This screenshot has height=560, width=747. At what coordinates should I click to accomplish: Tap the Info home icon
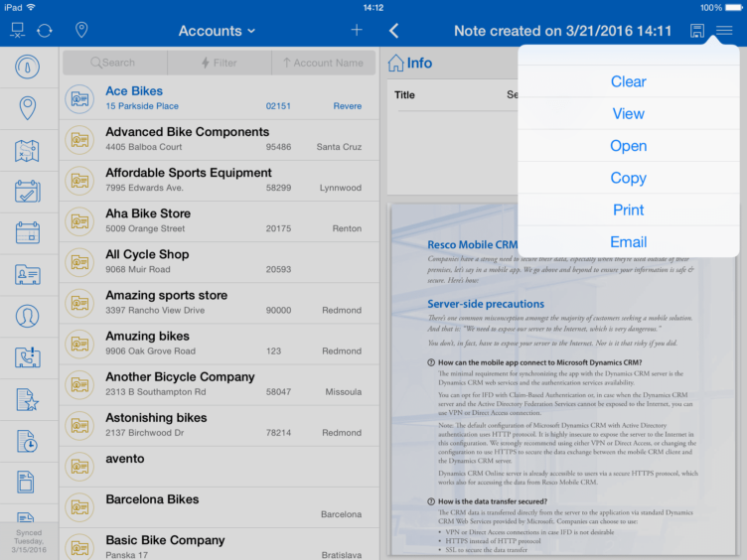coord(395,63)
